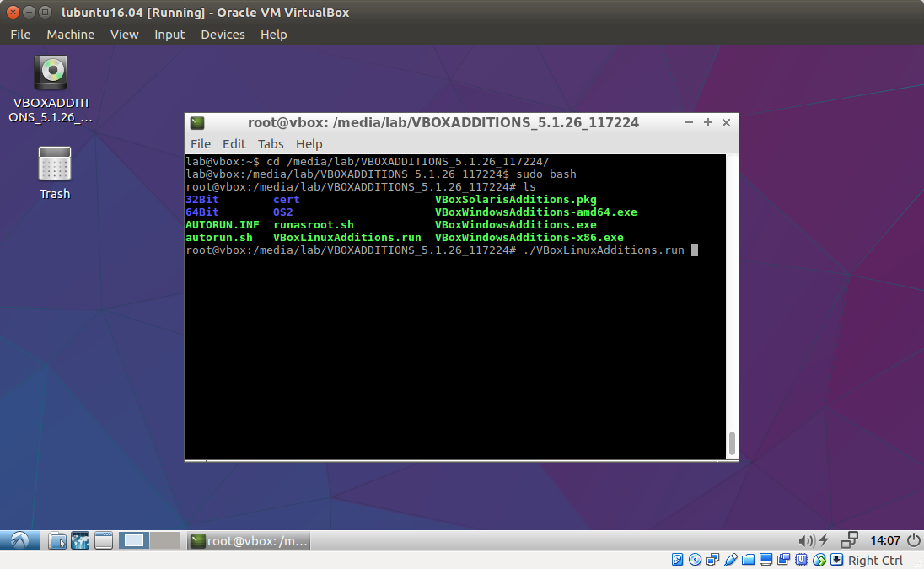Click the network adapters status icon

tap(713, 560)
